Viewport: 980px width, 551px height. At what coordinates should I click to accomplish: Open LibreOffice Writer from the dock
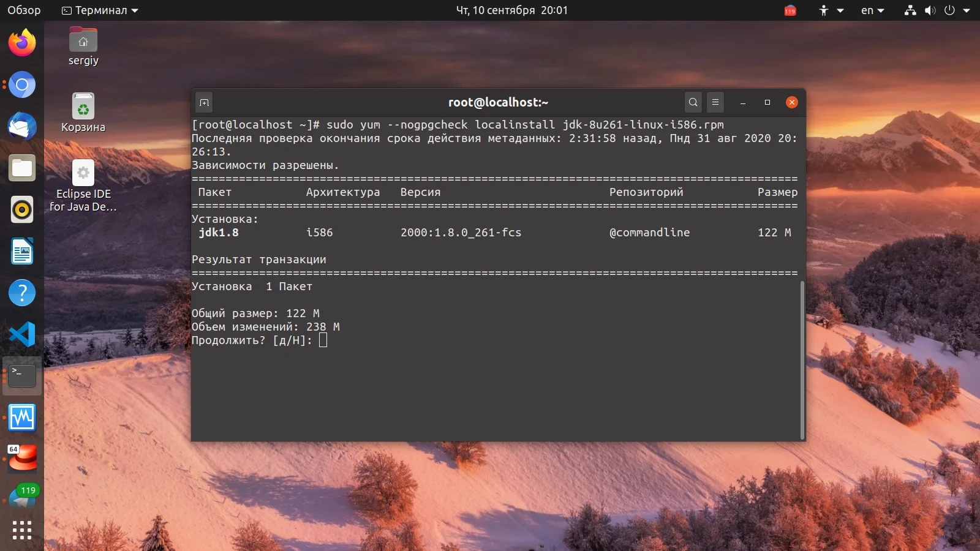point(22,251)
